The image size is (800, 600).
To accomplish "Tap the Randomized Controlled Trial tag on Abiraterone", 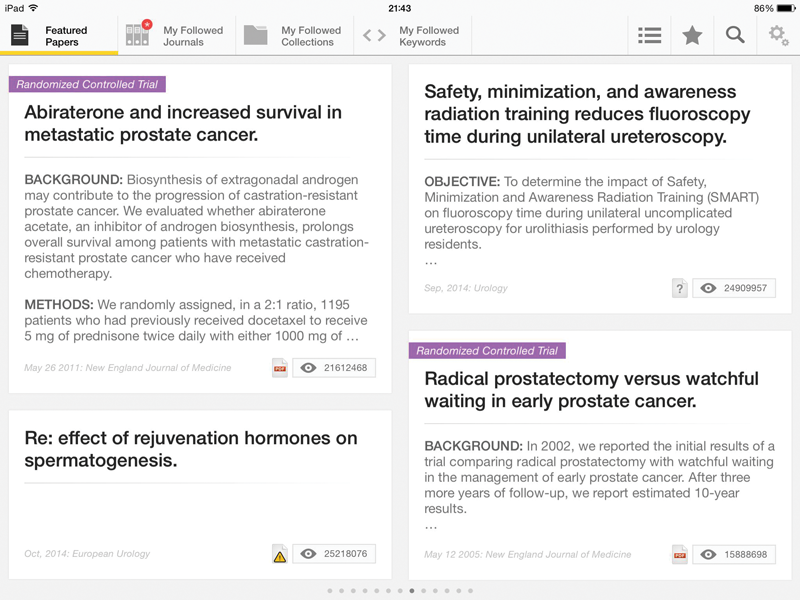I will (87, 85).
